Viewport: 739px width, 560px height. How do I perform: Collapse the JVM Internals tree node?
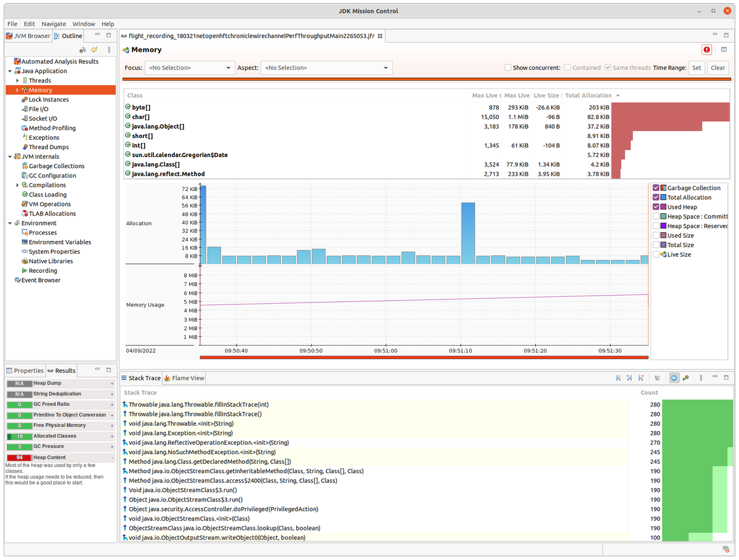pyautogui.click(x=10, y=157)
